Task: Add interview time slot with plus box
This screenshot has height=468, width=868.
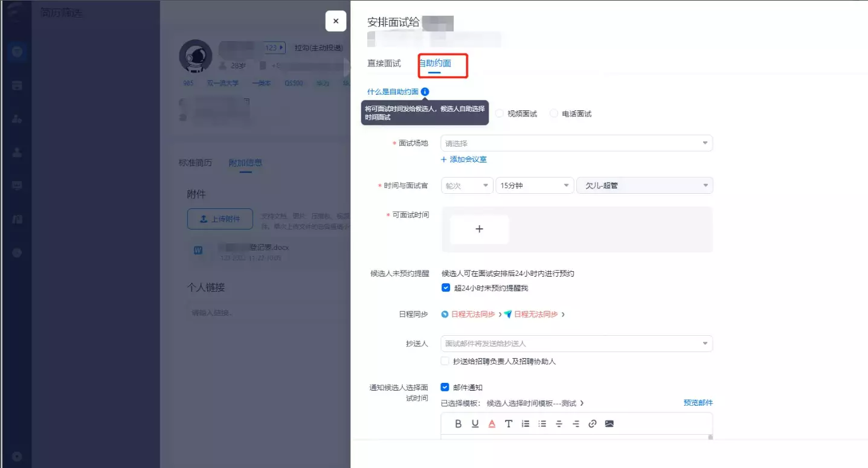Action: [480, 229]
